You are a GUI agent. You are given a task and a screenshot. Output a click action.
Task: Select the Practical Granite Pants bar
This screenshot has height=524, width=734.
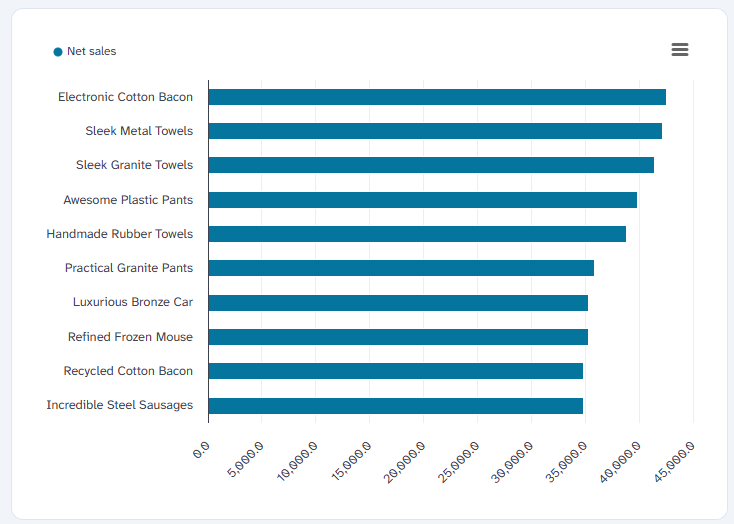point(400,268)
